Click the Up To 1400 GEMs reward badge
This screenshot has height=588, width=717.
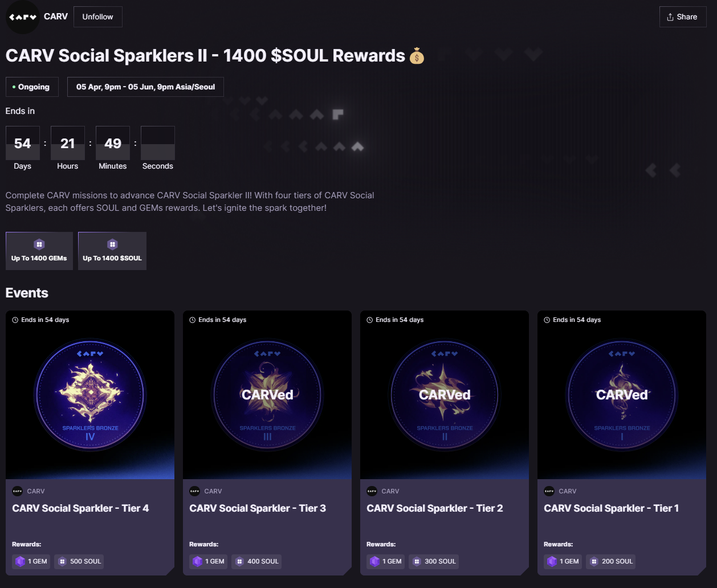(39, 251)
